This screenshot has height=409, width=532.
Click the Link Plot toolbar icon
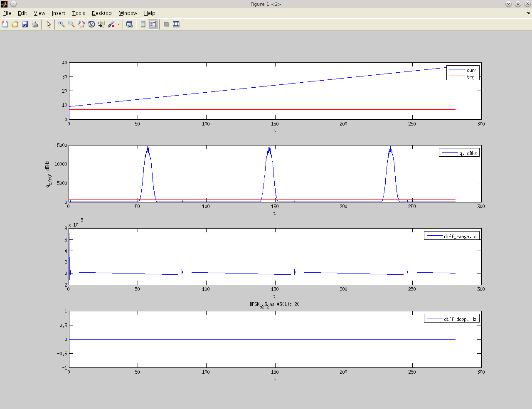point(130,24)
